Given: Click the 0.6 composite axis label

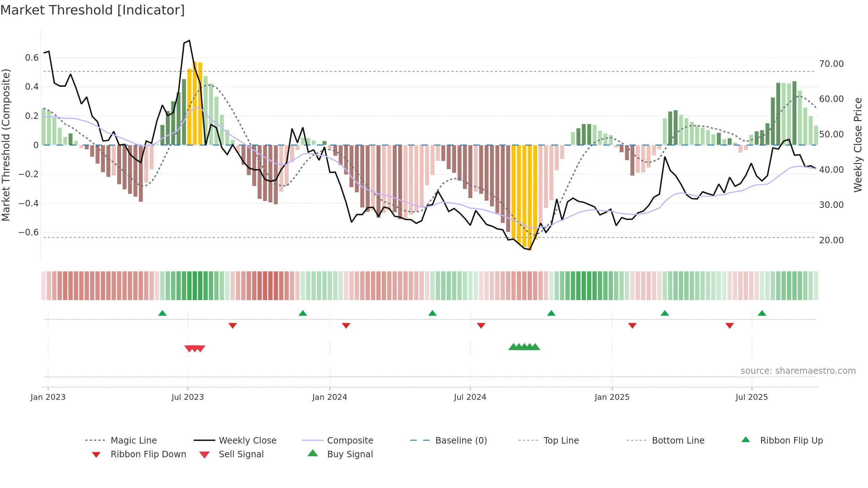Looking at the screenshot, I should pyautogui.click(x=32, y=58).
